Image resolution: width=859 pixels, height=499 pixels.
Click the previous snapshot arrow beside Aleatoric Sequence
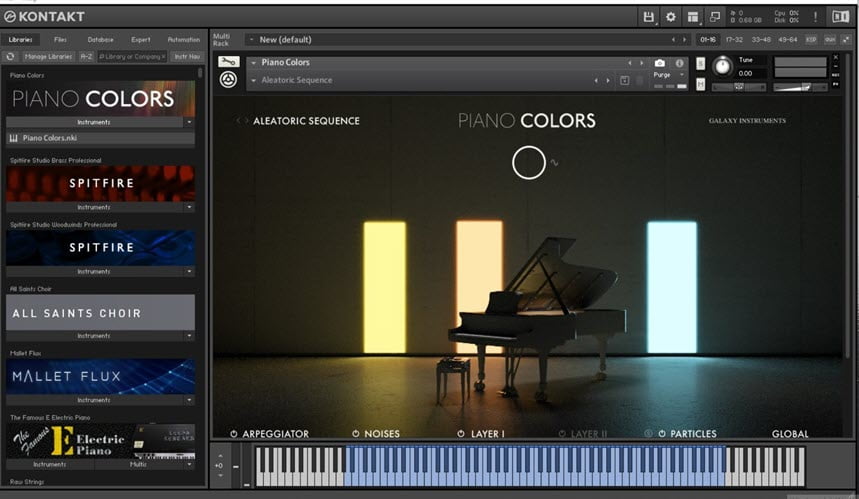click(596, 81)
